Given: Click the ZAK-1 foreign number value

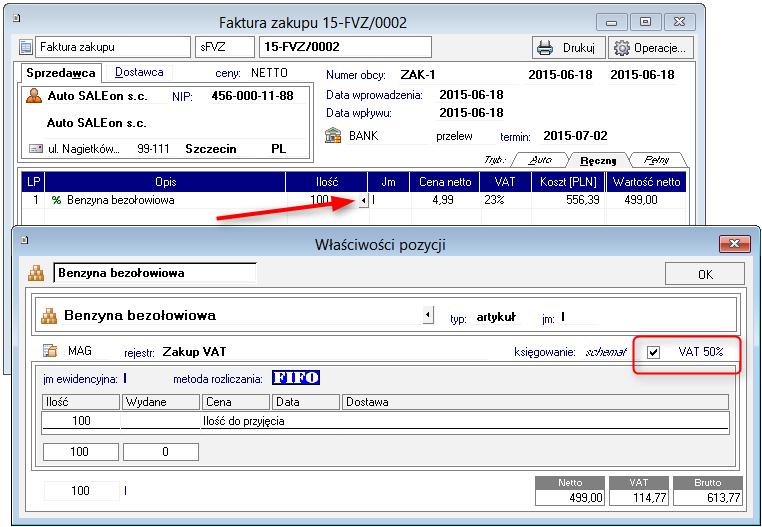Looking at the screenshot, I should point(418,75).
